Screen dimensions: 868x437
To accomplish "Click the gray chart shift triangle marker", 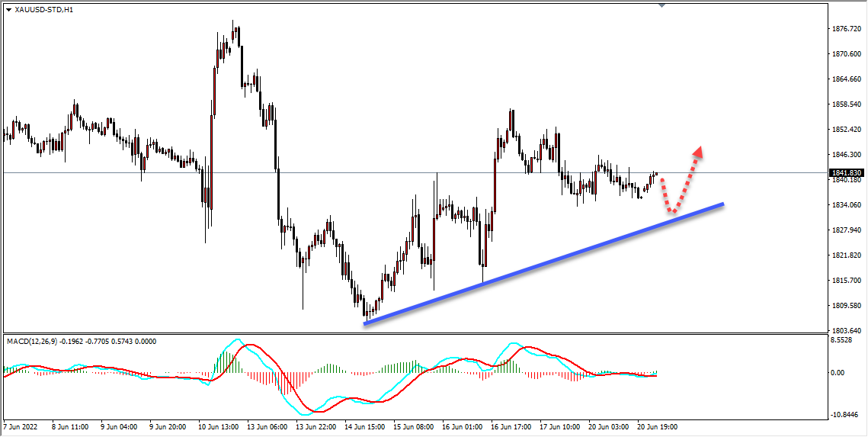I will [x=661, y=5].
